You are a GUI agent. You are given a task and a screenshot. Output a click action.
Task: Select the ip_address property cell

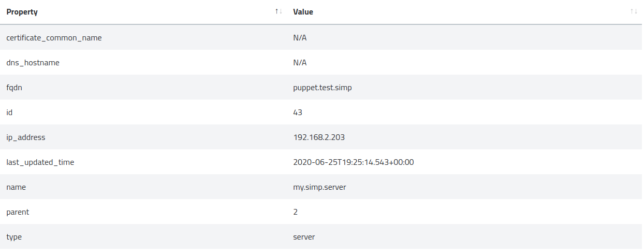coord(26,137)
